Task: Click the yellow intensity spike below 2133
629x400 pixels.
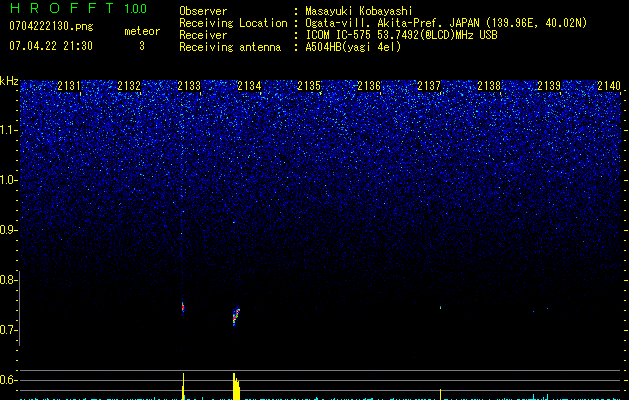Action: [x=183, y=386]
